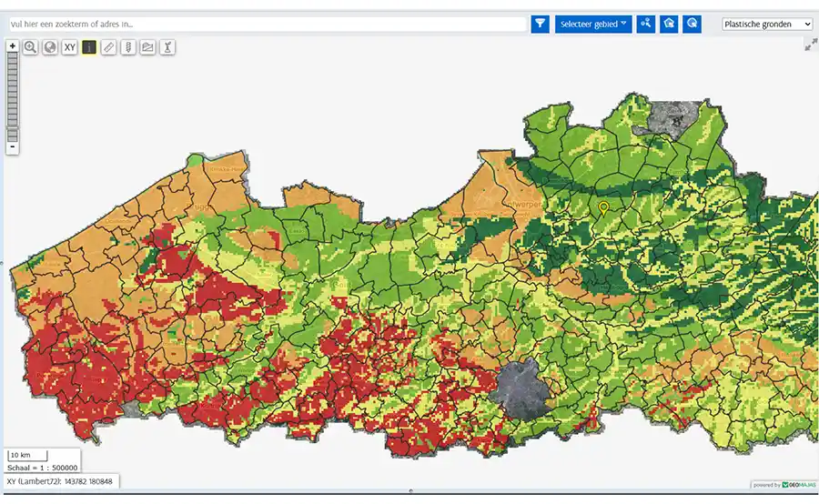Click the blue filter funnel button
This screenshot has height=504, width=819.
pyautogui.click(x=541, y=25)
